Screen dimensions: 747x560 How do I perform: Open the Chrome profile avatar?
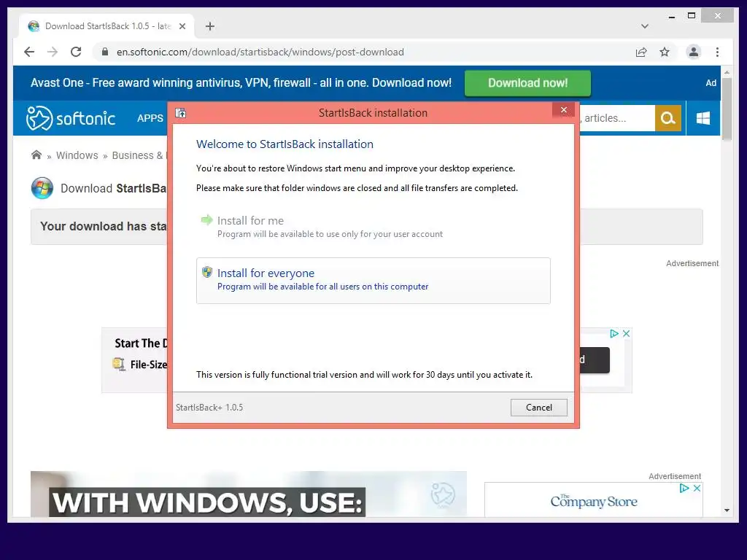(x=694, y=52)
